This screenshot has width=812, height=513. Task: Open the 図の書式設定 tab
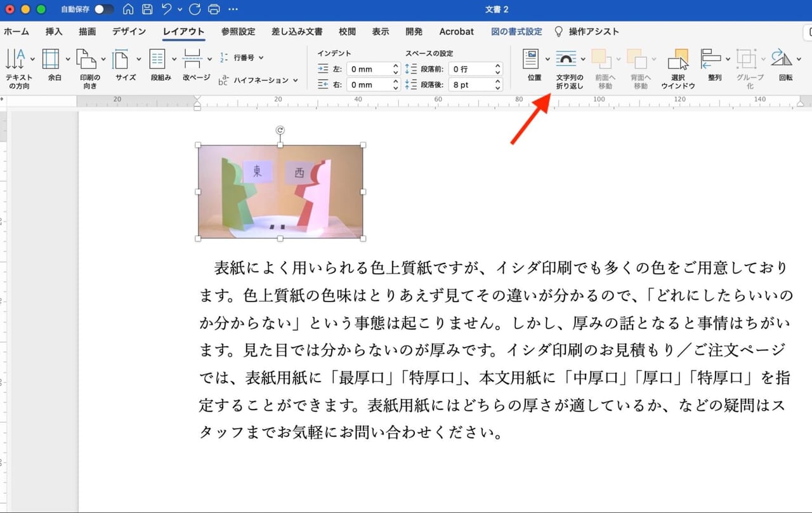516,32
